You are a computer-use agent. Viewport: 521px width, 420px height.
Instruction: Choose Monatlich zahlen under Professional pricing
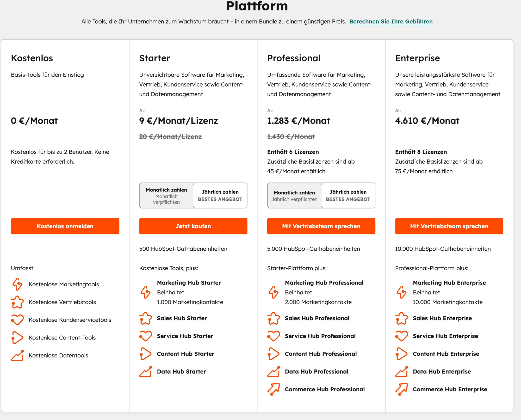pyautogui.click(x=294, y=195)
